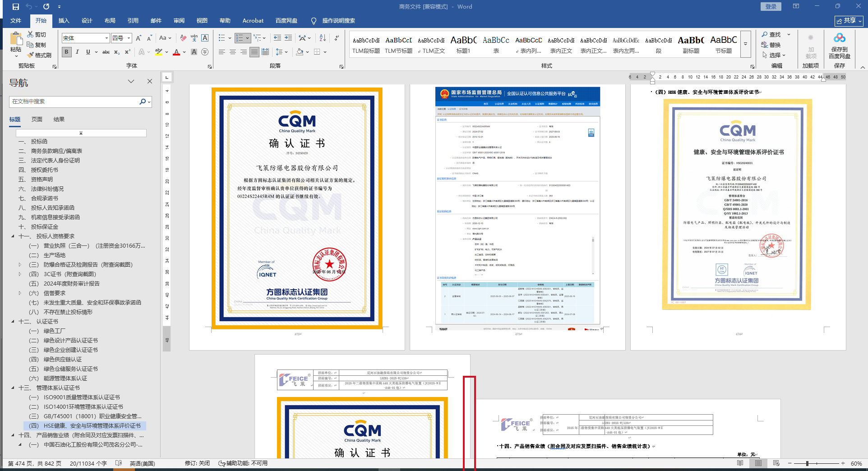Click the 共享 share button

pos(849,21)
